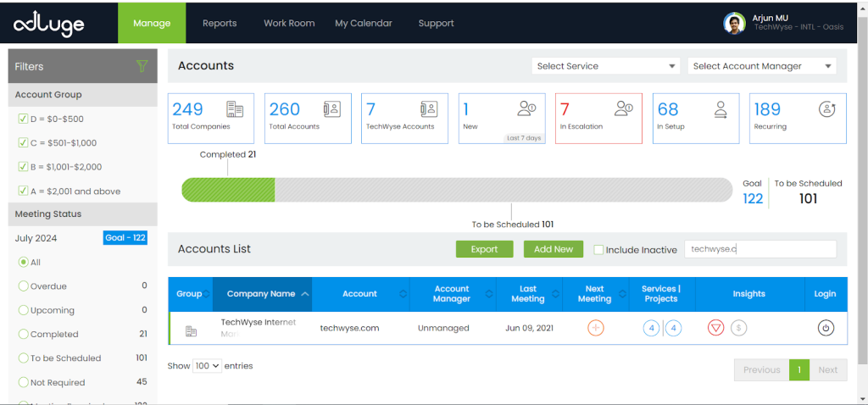The width and height of the screenshot is (868, 405).
Task: Click the power login icon for techwyse.com
Action: click(x=825, y=328)
